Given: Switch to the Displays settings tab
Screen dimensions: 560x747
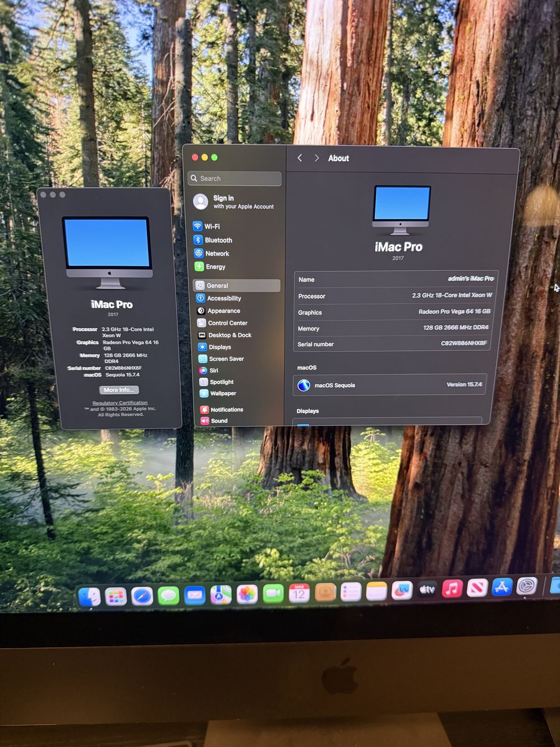Looking at the screenshot, I should point(219,347).
